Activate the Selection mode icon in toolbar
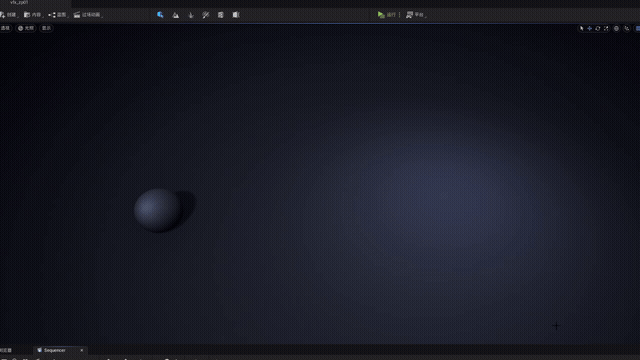The height and width of the screenshot is (360, 640). tap(160, 15)
